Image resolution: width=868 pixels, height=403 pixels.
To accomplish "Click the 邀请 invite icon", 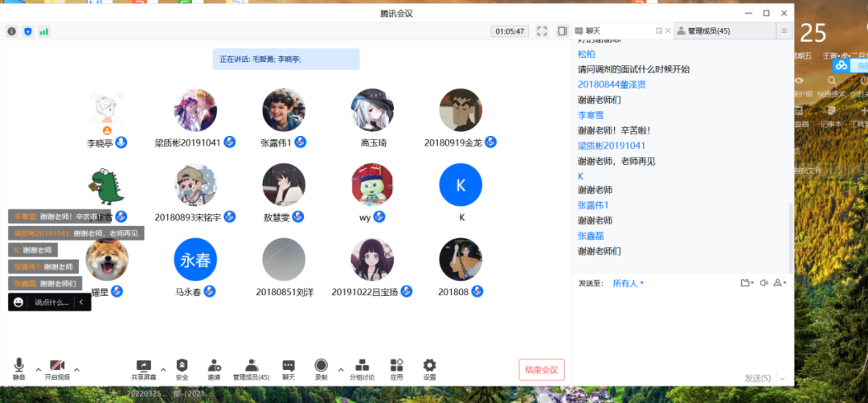I will click(214, 369).
